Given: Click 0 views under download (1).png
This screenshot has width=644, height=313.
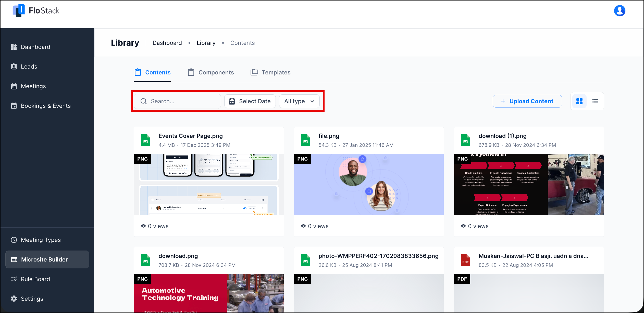Looking at the screenshot, I should (475, 226).
